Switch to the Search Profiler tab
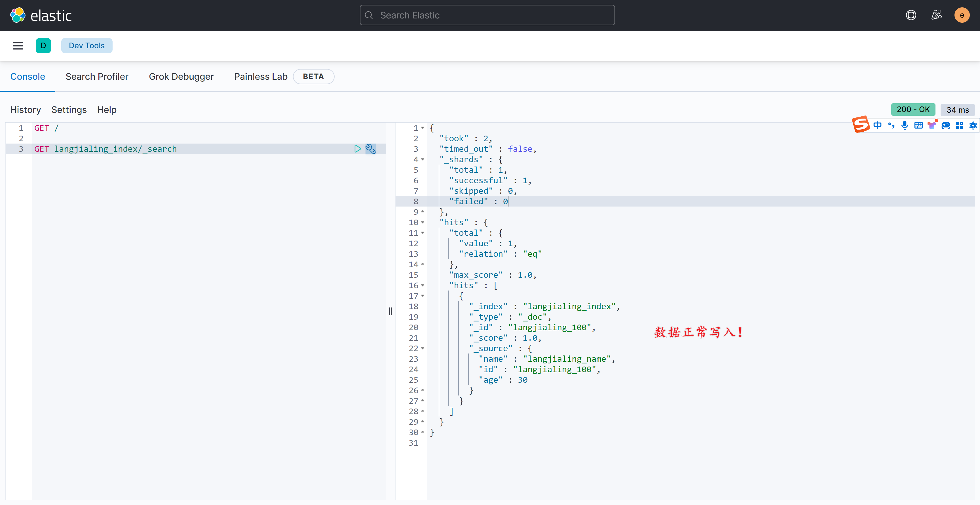 (x=97, y=77)
